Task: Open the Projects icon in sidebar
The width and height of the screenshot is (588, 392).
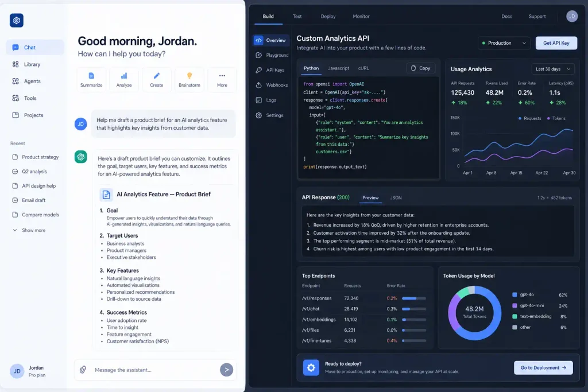Action: (x=16, y=115)
